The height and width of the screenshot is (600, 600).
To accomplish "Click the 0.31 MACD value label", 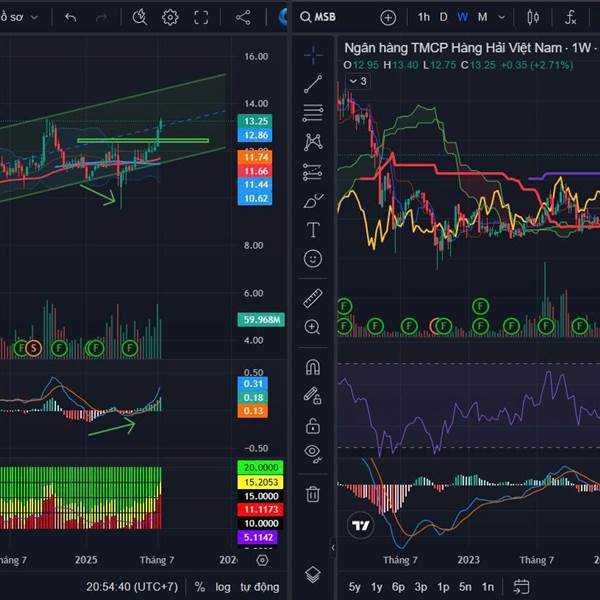I will pos(253,384).
